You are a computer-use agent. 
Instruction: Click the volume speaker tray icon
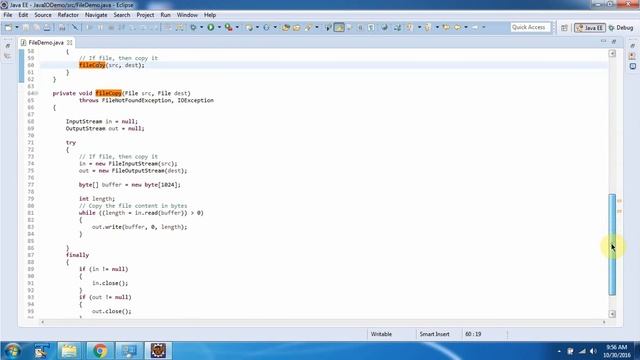click(x=593, y=351)
